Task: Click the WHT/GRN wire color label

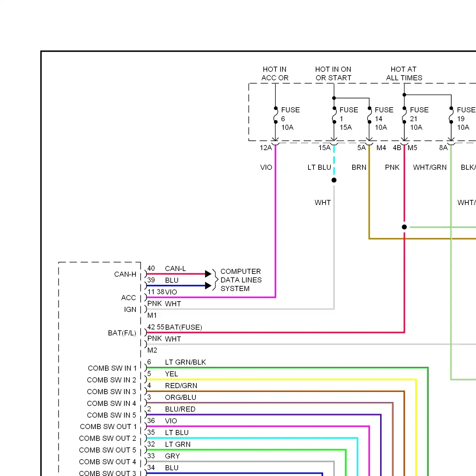Action: [430, 168]
